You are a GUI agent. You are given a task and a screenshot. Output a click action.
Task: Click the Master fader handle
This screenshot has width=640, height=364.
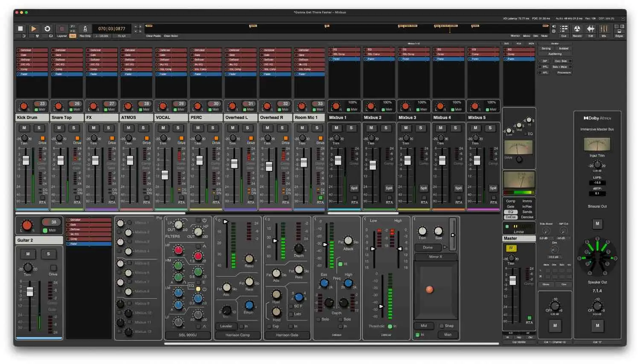pyautogui.click(x=513, y=280)
